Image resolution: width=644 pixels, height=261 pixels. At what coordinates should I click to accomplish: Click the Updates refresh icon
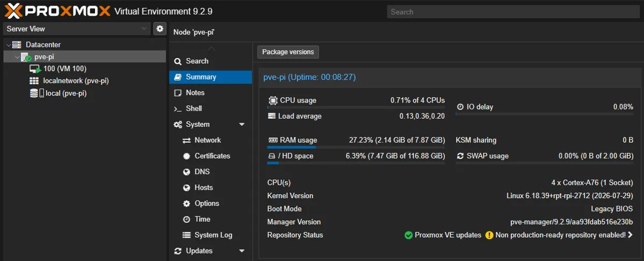click(x=178, y=251)
